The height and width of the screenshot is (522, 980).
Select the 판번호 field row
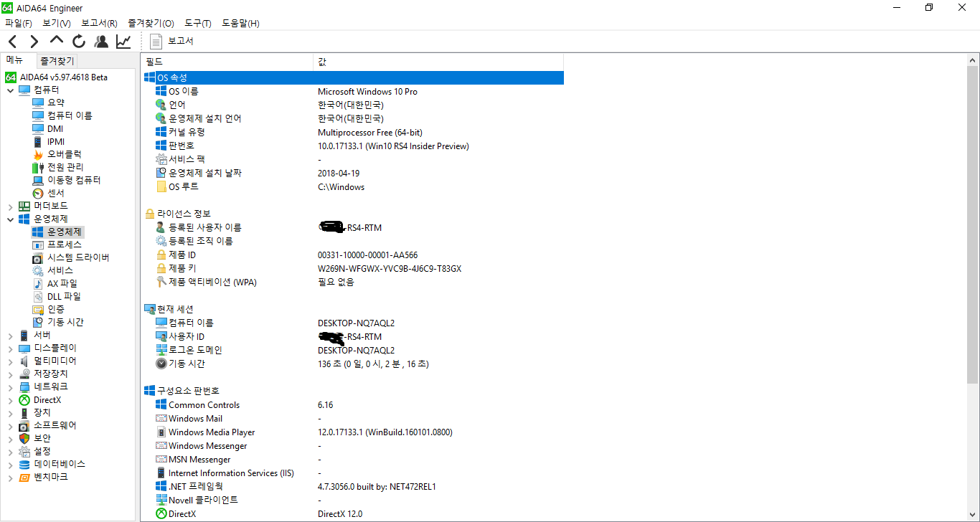[x=353, y=146]
